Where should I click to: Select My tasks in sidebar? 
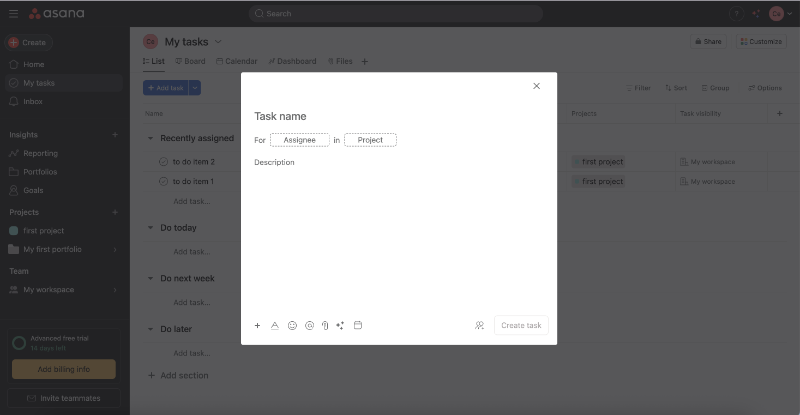(x=64, y=83)
